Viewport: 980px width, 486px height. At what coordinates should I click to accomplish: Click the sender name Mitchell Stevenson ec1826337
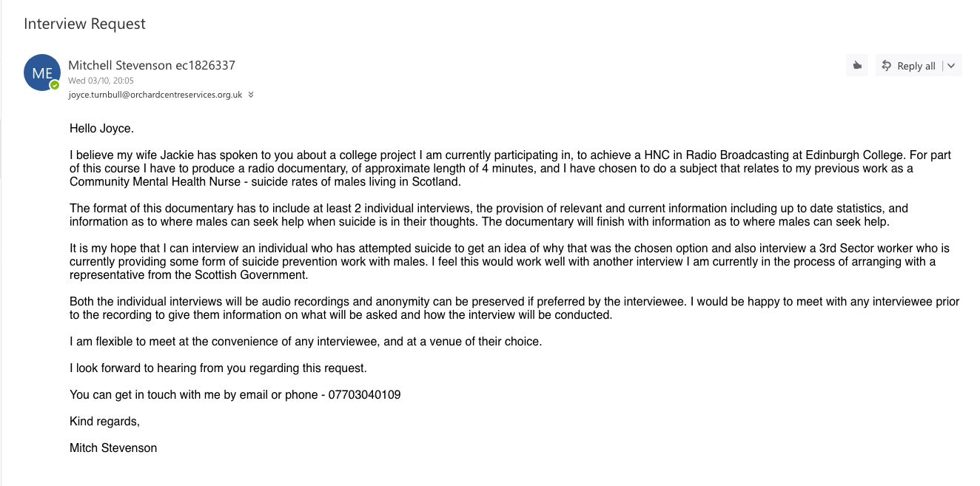click(x=151, y=65)
